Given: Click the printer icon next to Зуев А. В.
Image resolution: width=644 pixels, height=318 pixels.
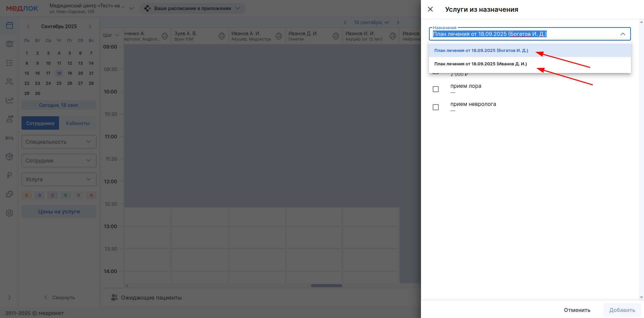Looking at the screenshot, I should [x=222, y=36].
